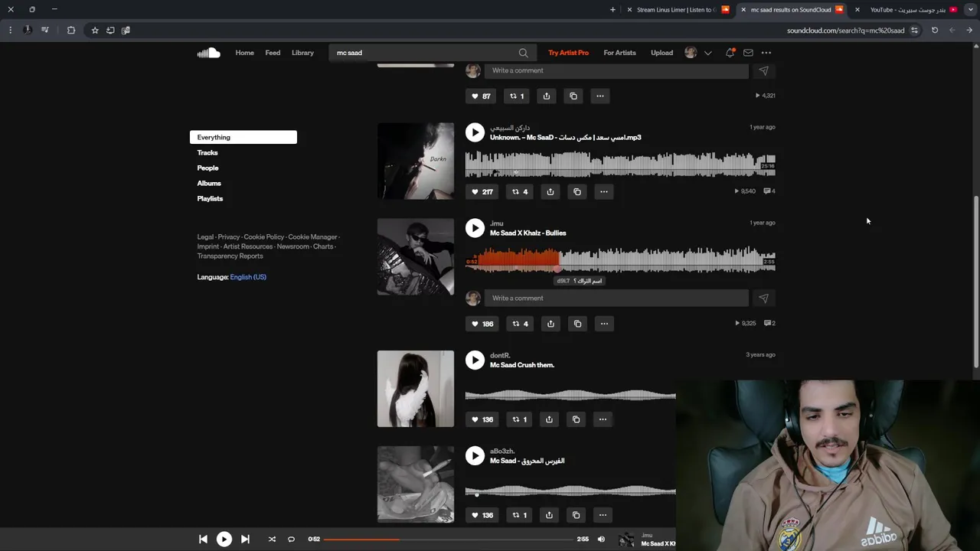
Task: Toggle shuffle in the player bar
Action: 272,540
